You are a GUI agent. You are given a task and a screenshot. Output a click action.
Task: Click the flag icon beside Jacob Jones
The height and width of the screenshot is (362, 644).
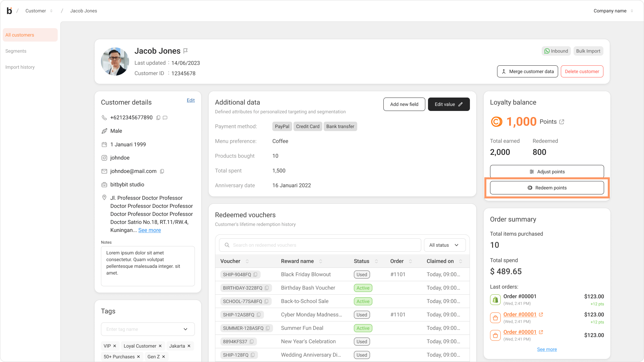coord(185,51)
